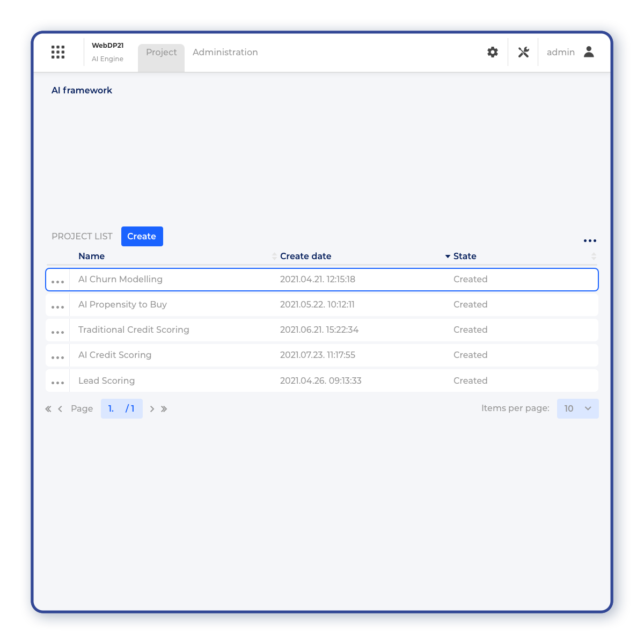Switch to the Administration tab

pyautogui.click(x=225, y=52)
